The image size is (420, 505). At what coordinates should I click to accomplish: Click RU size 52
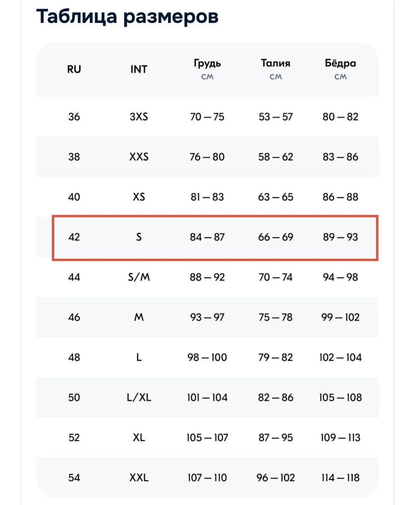pyautogui.click(x=74, y=438)
